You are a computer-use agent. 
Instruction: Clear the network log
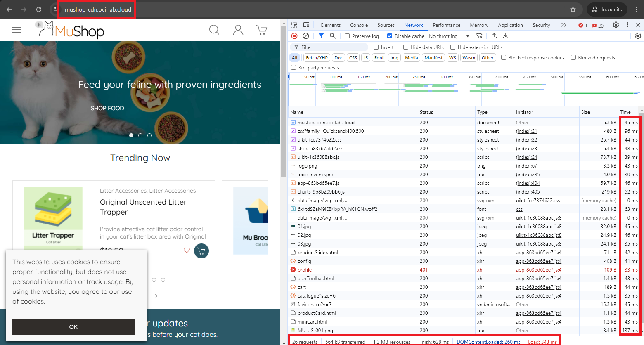click(x=306, y=36)
